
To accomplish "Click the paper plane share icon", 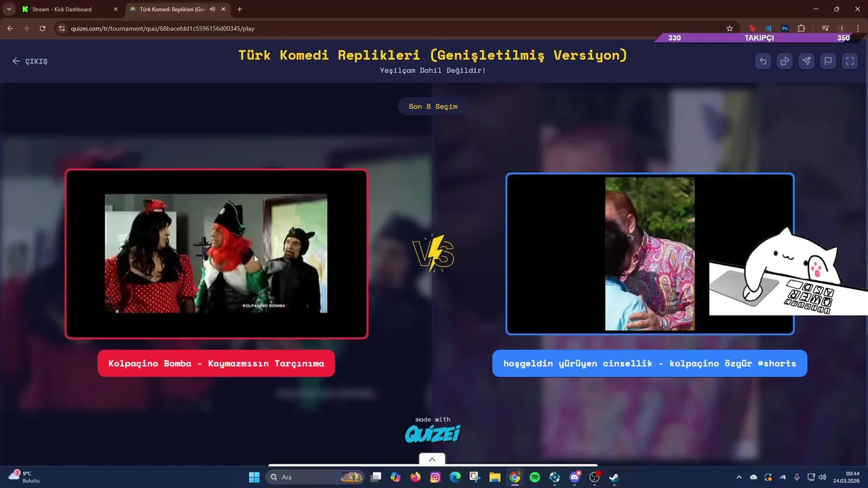I will coord(806,61).
